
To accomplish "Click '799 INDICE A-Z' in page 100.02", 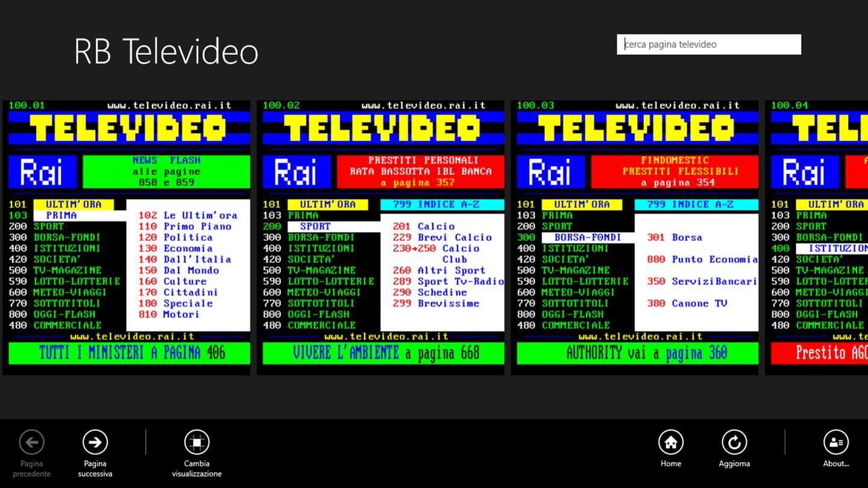I will click(442, 204).
